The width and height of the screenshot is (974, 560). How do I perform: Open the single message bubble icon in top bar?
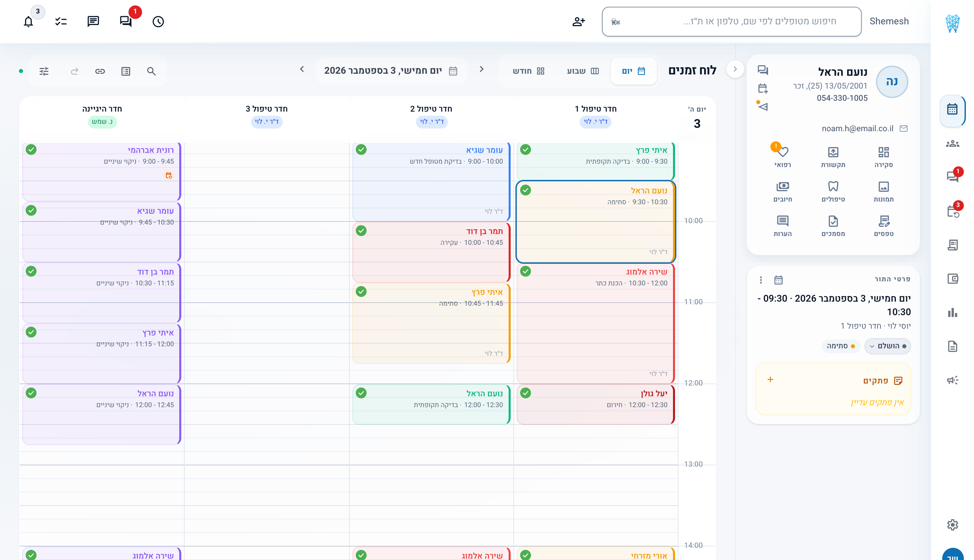(93, 22)
